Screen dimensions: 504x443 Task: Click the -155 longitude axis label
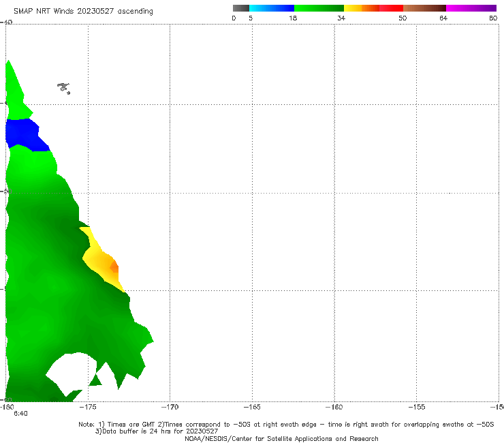click(x=417, y=407)
